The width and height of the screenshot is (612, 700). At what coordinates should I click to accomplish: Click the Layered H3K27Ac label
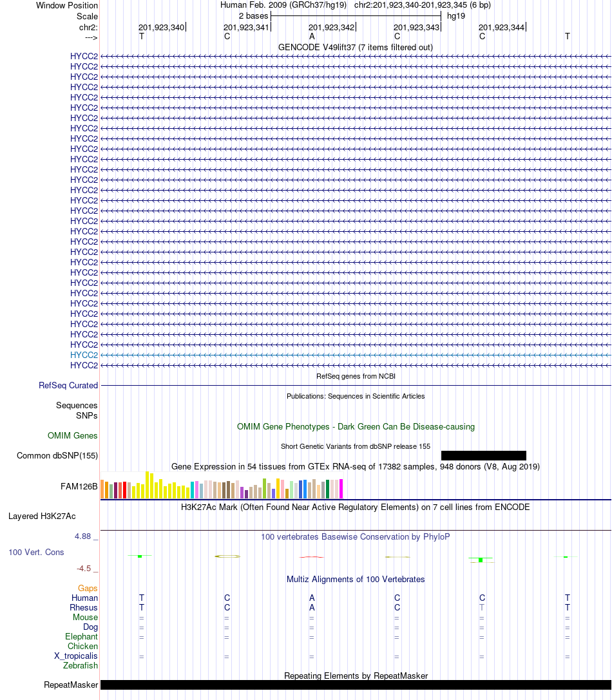click(x=42, y=516)
